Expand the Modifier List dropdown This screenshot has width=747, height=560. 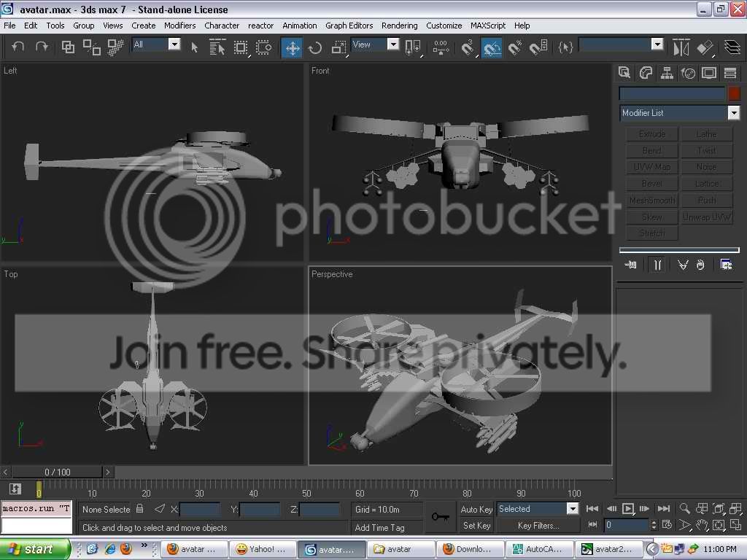coord(734,113)
